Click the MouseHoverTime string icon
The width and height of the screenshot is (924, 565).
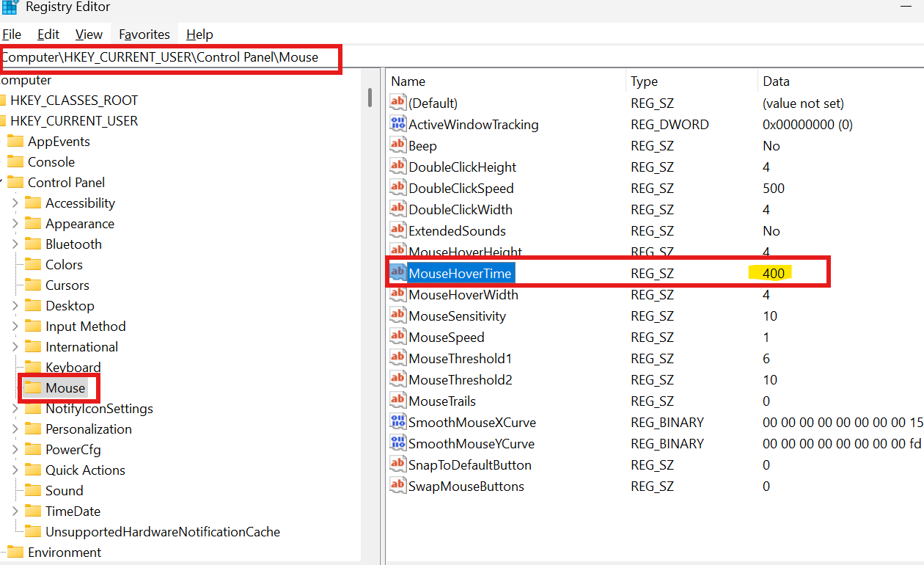(x=398, y=273)
